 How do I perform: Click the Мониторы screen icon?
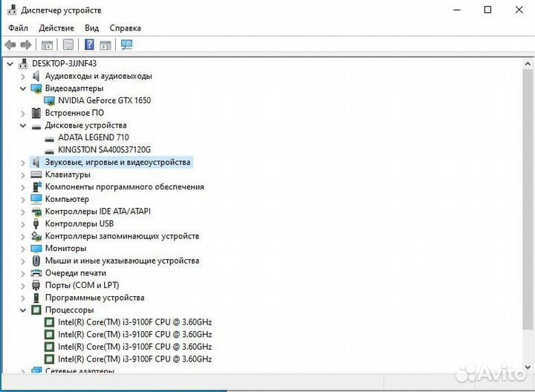[36, 249]
